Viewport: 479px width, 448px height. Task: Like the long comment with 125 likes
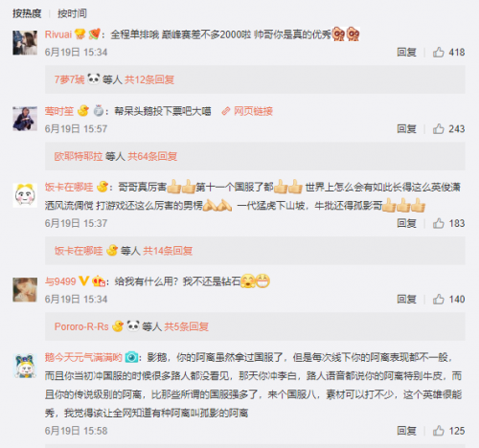(x=439, y=431)
